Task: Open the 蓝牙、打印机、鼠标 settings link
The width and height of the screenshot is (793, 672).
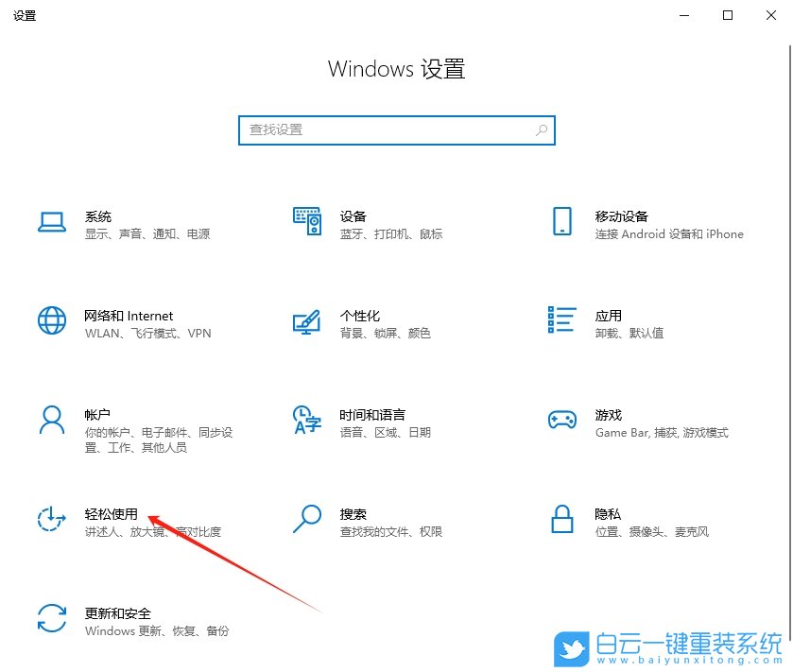Action: [393, 233]
